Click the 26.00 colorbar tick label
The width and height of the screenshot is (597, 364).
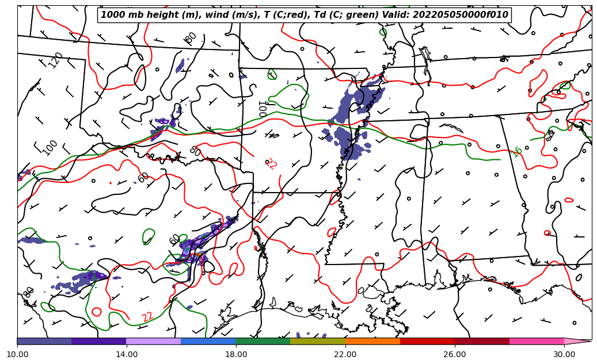(455, 354)
